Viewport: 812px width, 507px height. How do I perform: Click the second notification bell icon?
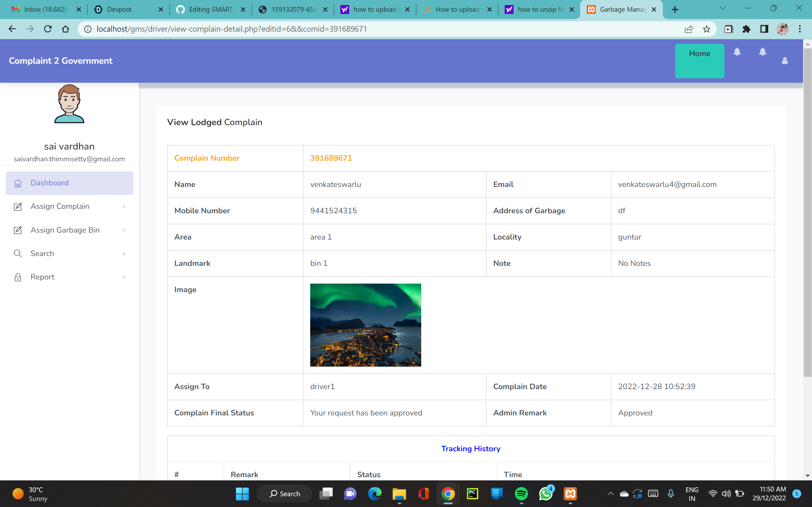(762, 52)
